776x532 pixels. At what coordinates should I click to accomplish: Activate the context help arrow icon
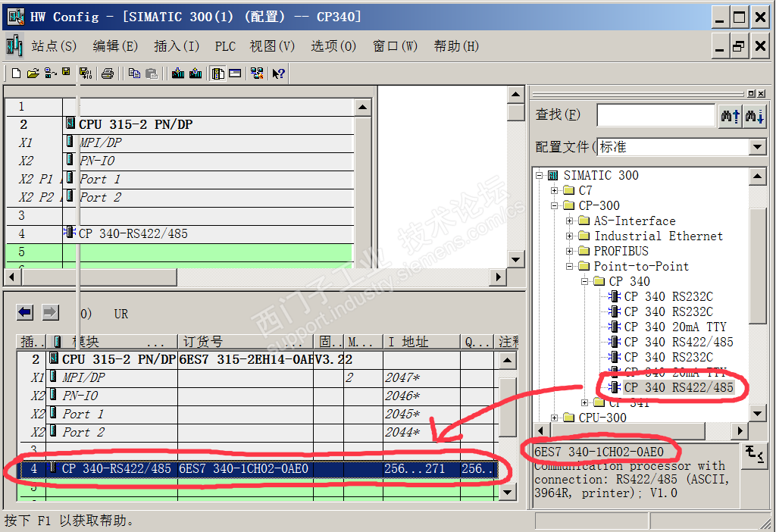coord(279,74)
